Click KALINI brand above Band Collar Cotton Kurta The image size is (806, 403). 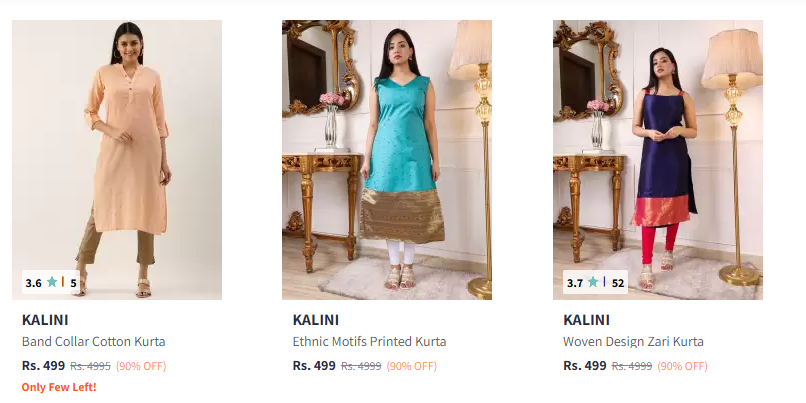coord(45,320)
